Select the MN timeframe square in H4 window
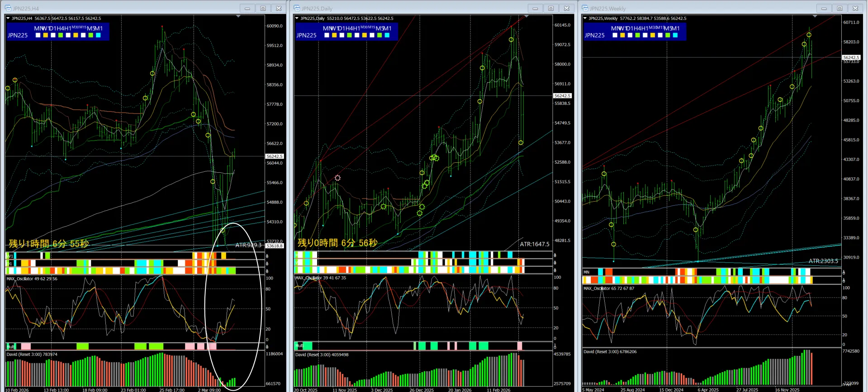This screenshot has width=868, height=392. point(38,35)
